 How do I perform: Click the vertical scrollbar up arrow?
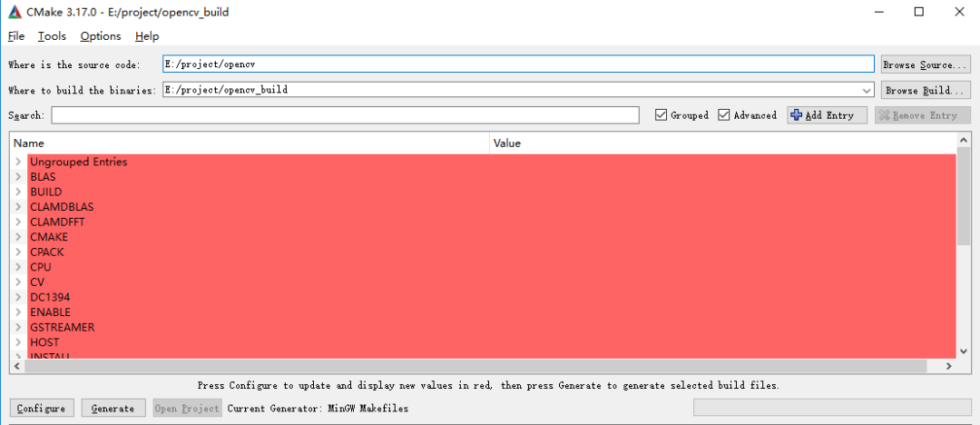coord(963,140)
